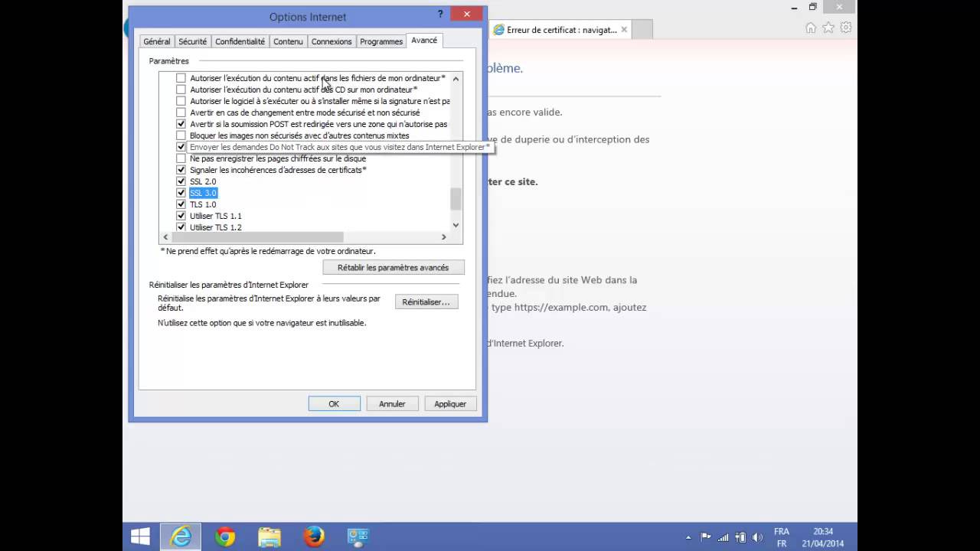Toggle SSL 3.0 checkbox

tap(181, 193)
